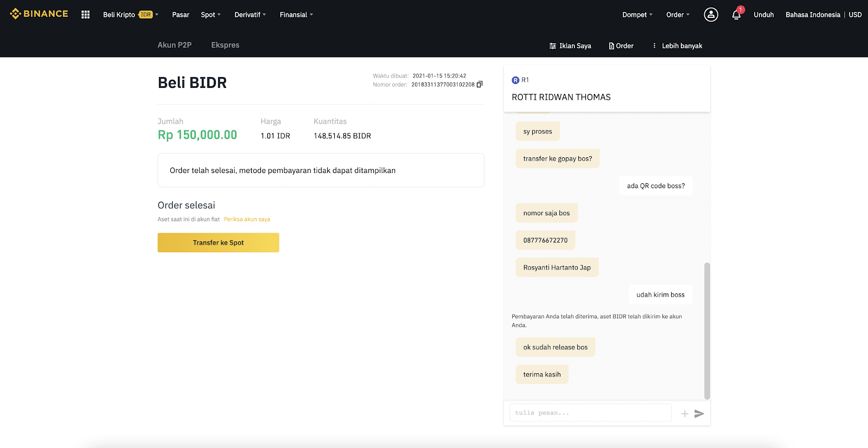Copy the order number with copy icon
This screenshot has width=868, height=448.
coord(480,84)
